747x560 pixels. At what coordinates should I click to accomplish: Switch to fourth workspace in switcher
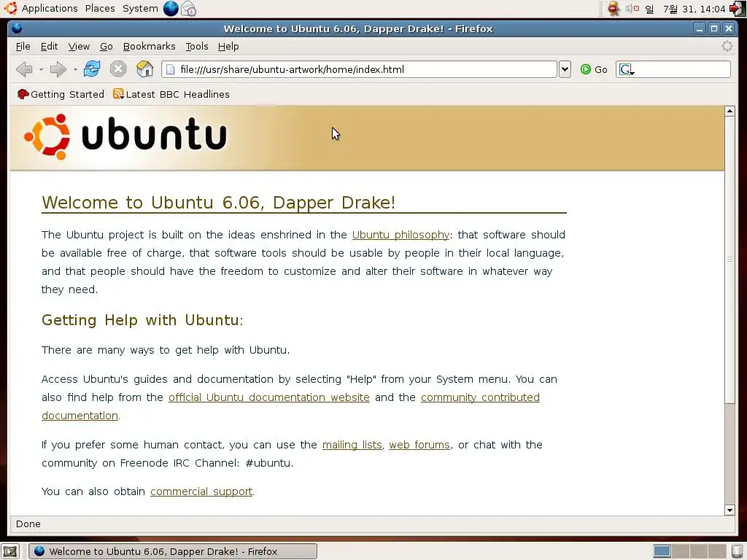click(x=717, y=551)
